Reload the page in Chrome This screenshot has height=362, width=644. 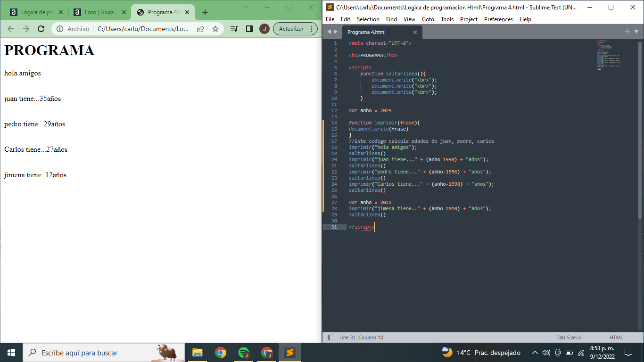tap(41, 29)
